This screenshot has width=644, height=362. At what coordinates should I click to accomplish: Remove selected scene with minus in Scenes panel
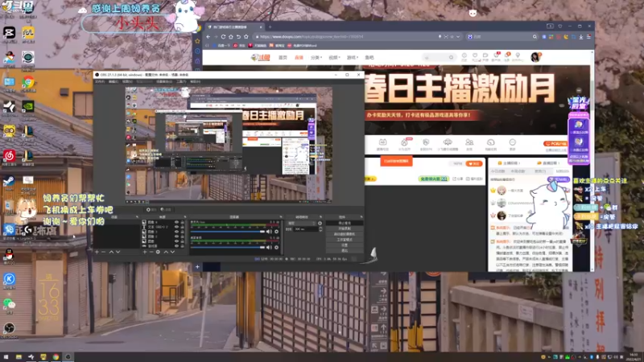(104, 252)
